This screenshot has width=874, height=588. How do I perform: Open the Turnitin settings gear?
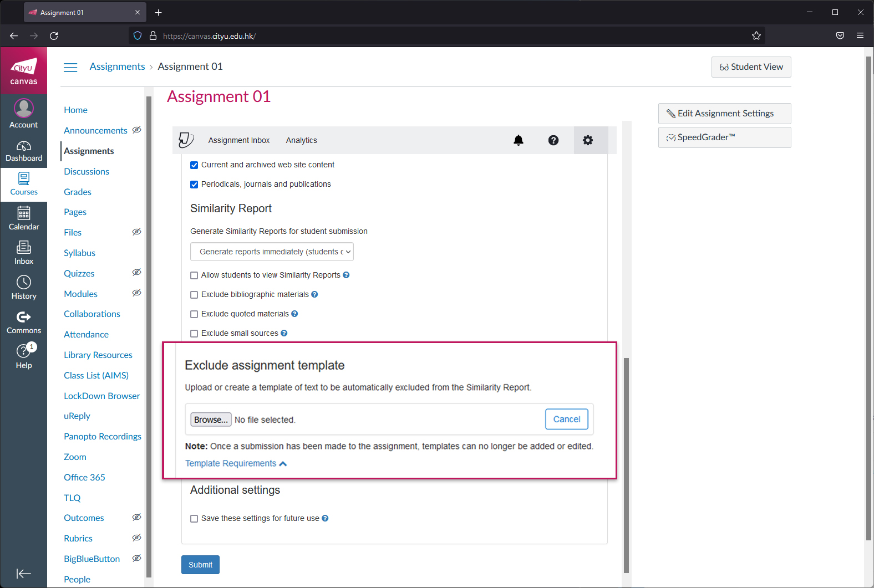point(587,140)
